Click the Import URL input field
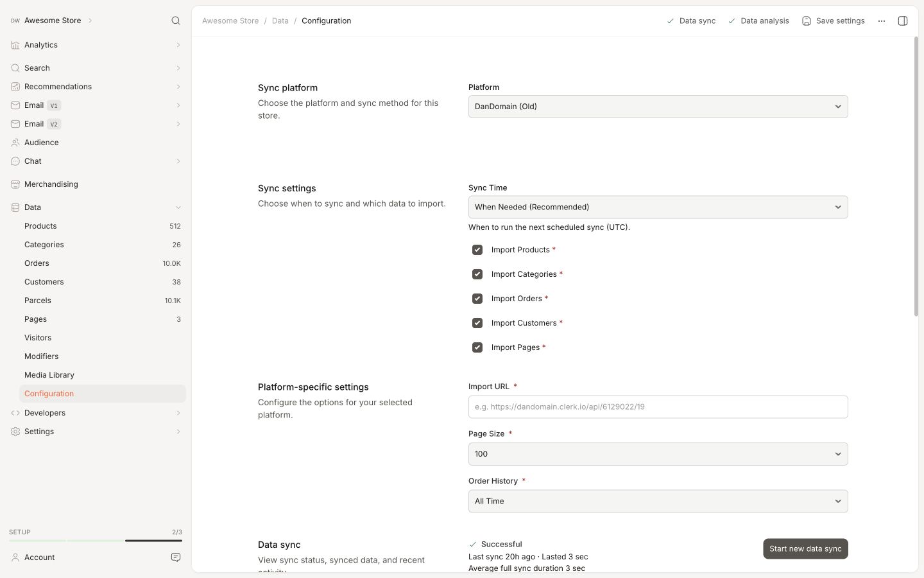924x578 pixels. tap(658, 407)
